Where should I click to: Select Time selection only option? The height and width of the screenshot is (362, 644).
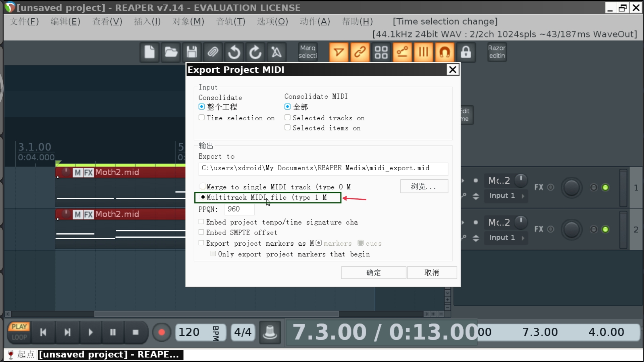click(x=202, y=118)
